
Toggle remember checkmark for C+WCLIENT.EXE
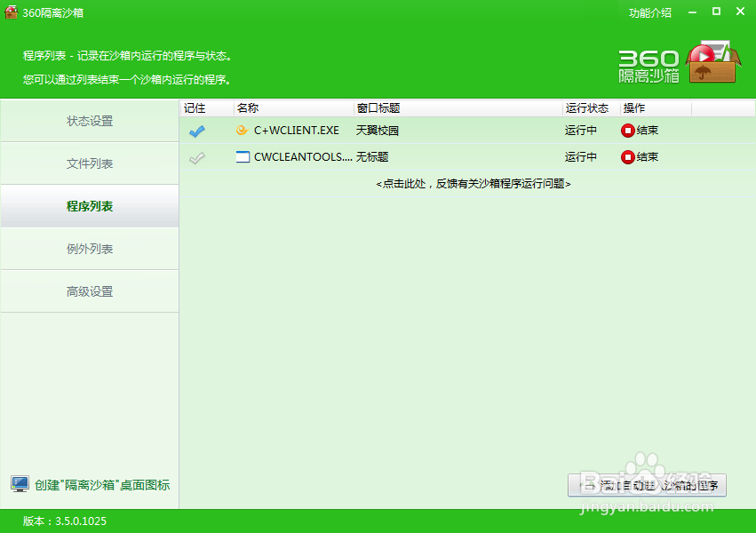196,131
